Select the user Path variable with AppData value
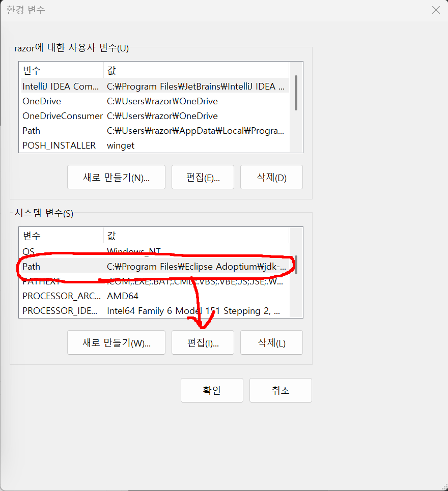448x491 pixels. pyautogui.click(x=154, y=131)
